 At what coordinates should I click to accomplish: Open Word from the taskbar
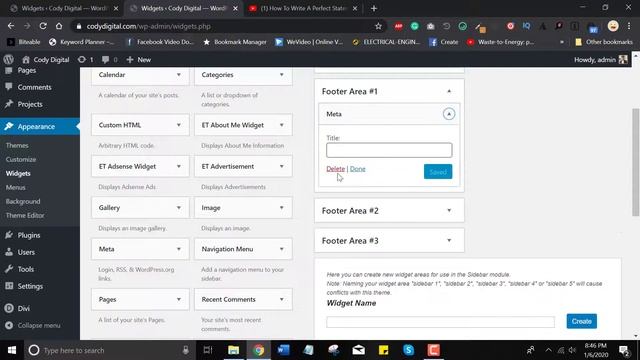[283, 350]
